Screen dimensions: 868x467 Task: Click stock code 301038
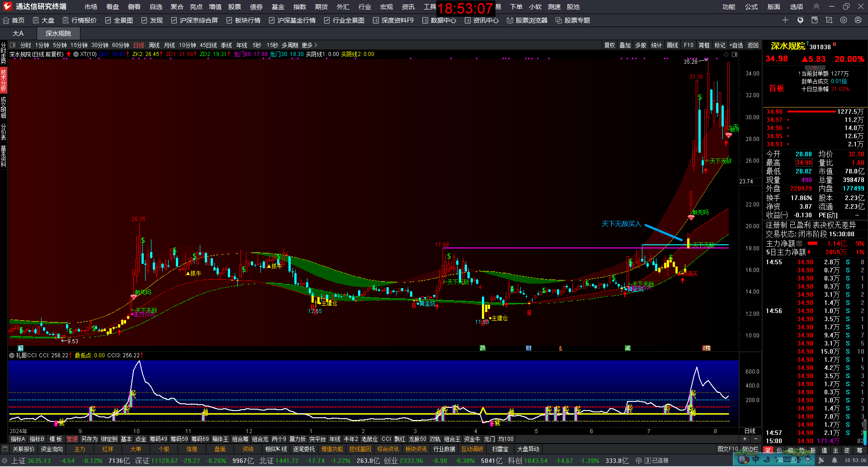point(820,47)
